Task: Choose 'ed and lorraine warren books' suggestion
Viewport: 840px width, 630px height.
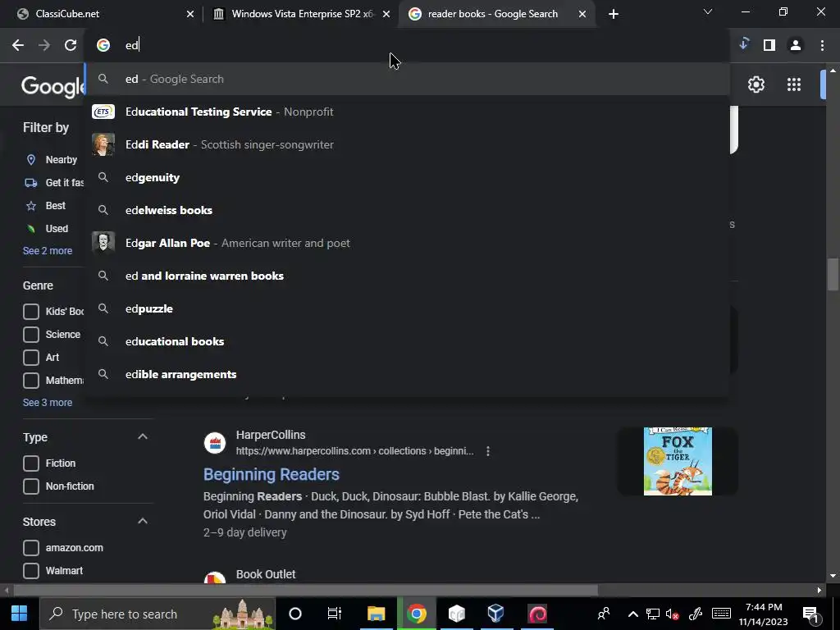Action: (x=407, y=276)
